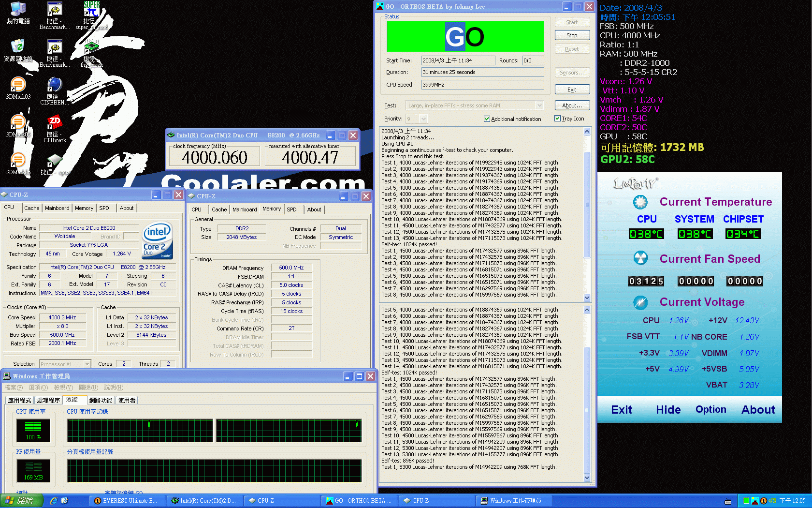Click the lower ORTHOS log vertical scrollbar thumb
The width and height of the screenshot is (812, 508).
[x=587, y=411]
